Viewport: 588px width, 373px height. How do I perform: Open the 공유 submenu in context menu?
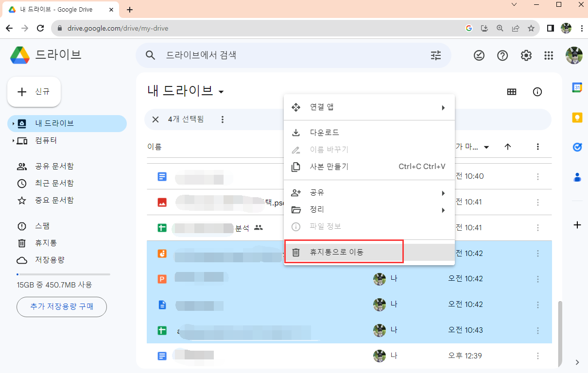[340, 192]
